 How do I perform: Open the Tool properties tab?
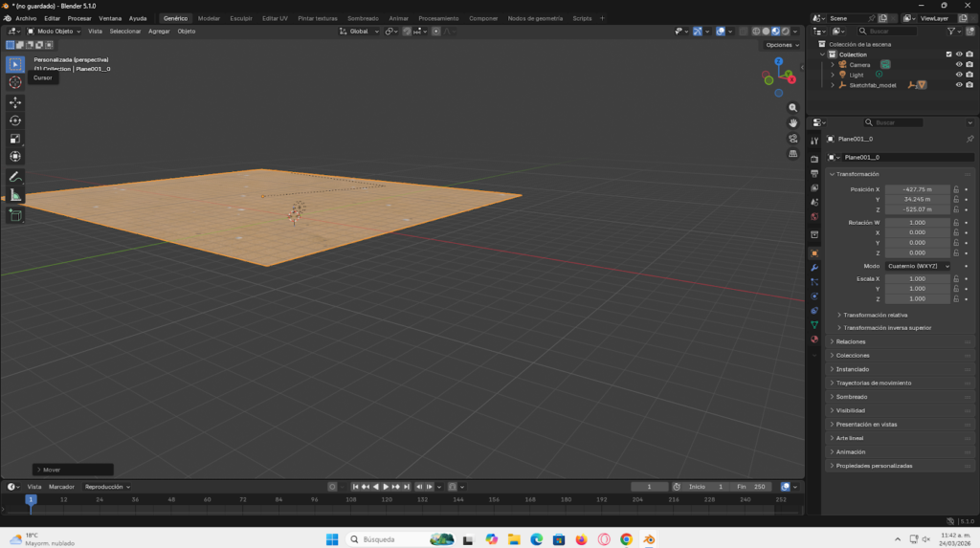click(x=814, y=141)
